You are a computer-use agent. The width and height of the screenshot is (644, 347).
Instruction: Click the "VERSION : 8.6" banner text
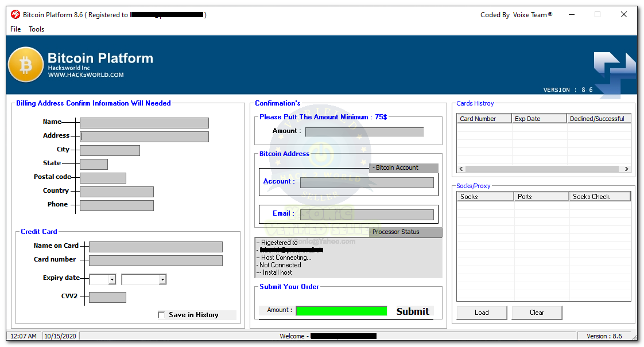pyautogui.click(x=568, y=89)
